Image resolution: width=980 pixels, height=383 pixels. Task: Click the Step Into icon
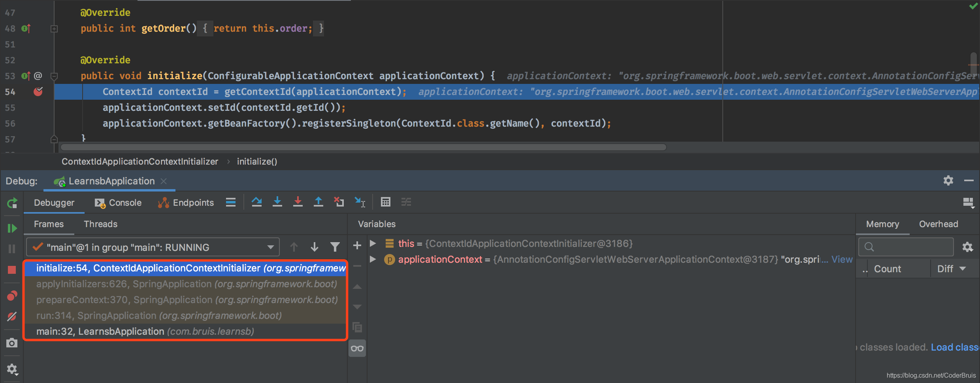tap(277, 202)
